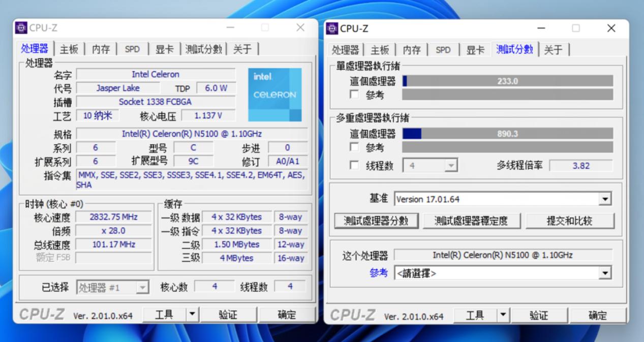Open the 工具 dropdown arrow in the left window

192,314
